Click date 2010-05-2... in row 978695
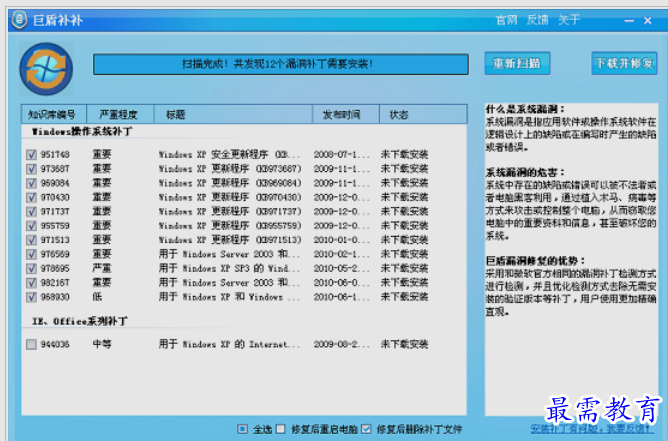This screenshot has height=441, width=668. pyautogui.click(x=342, y=268)
